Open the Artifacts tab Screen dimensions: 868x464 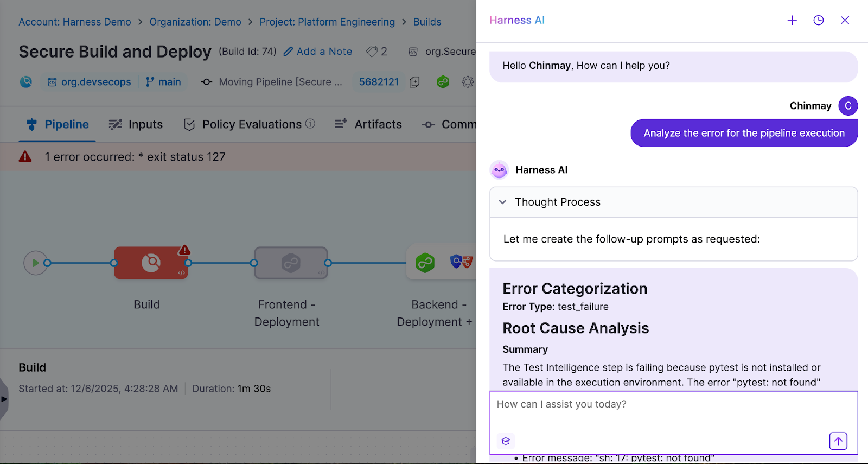click(368, 124)
